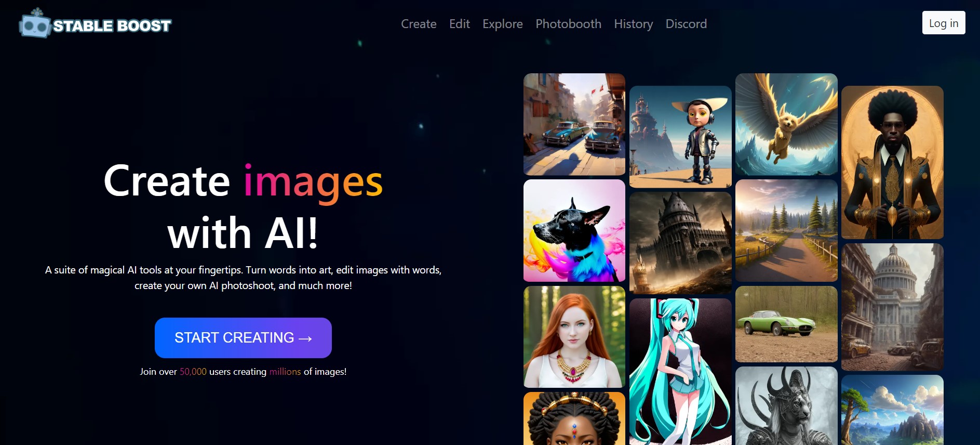Select the domed capitol building thumbnail

892,307
